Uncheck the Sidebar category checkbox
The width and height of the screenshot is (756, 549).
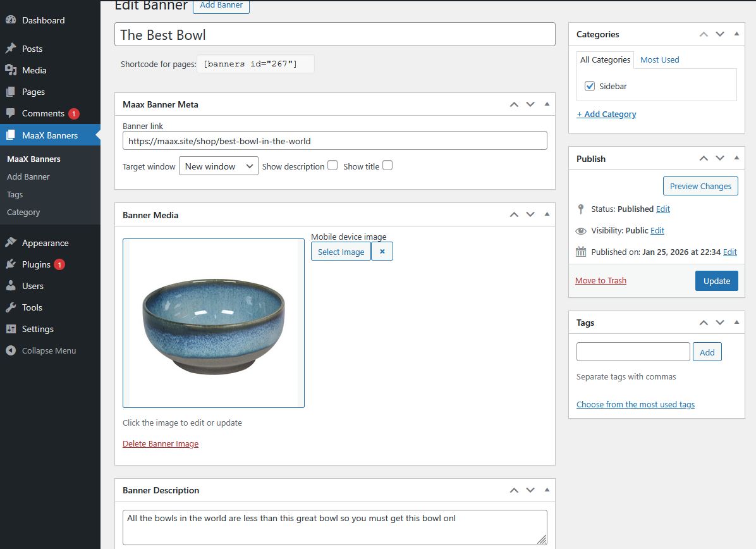tap(590, 86)
